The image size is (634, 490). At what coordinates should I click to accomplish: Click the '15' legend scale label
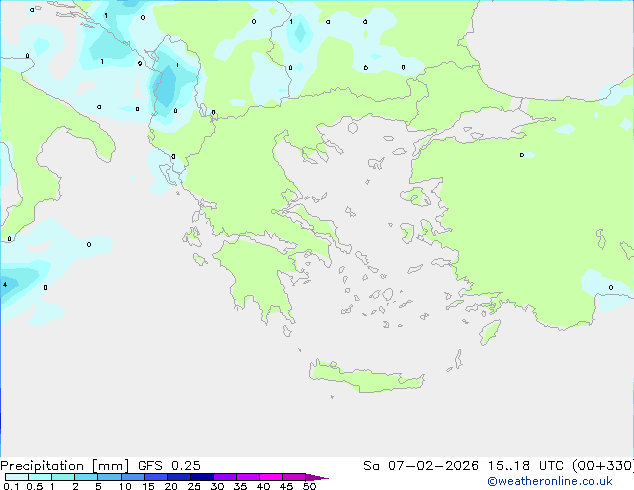pyautogui.click(x=148, y=486)
